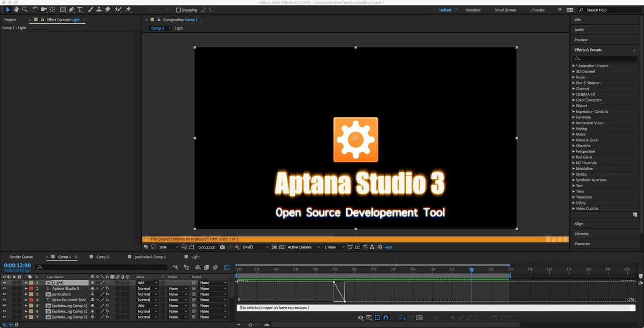The image size is (644, 328).
Task: Open the Audio panel
Action: coord(579,30)
